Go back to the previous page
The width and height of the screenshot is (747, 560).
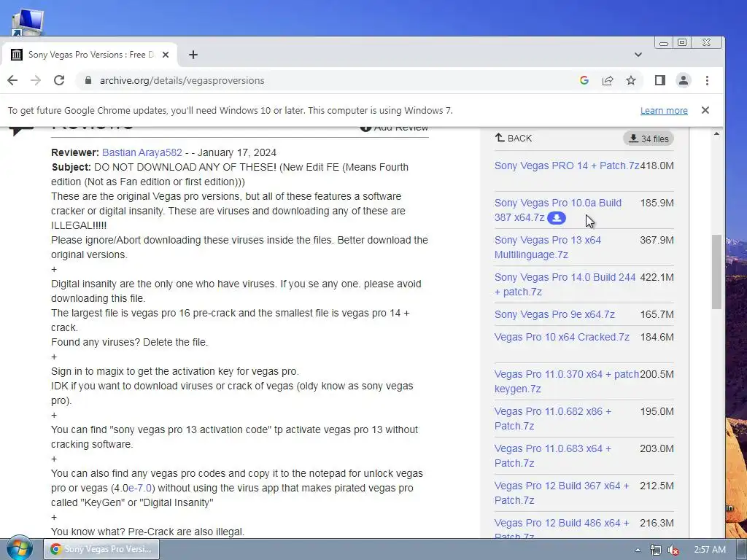click(12, 80)
